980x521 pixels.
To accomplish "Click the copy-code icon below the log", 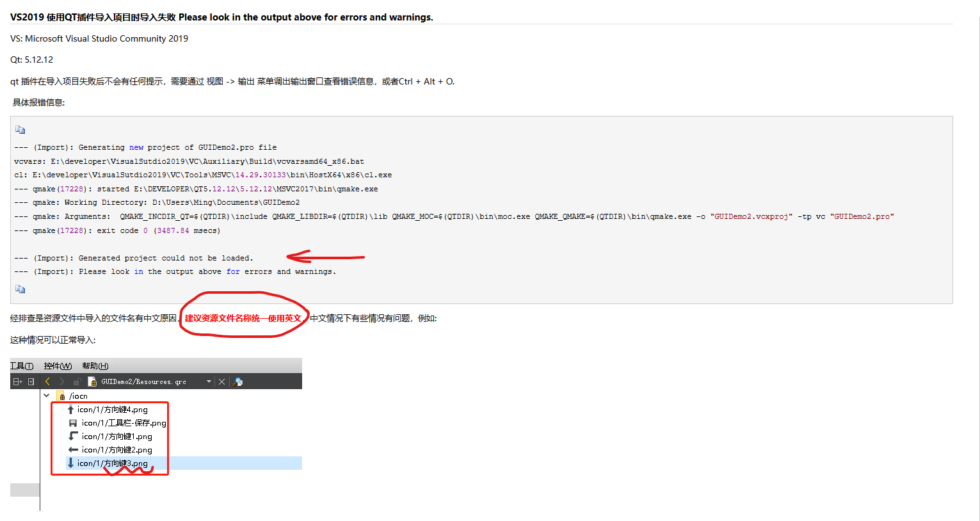I will click(20, 289).
